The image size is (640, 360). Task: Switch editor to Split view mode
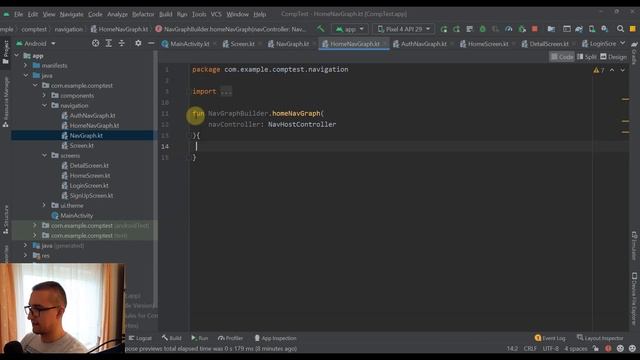tap(587, 57)
